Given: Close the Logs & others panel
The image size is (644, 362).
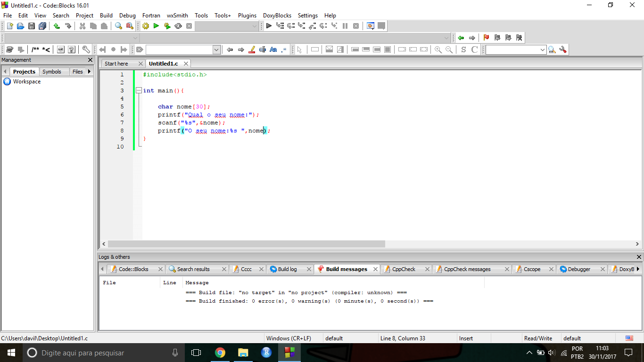Looking at the screenshot, I should pyautogui.click(x=639, y=257).
